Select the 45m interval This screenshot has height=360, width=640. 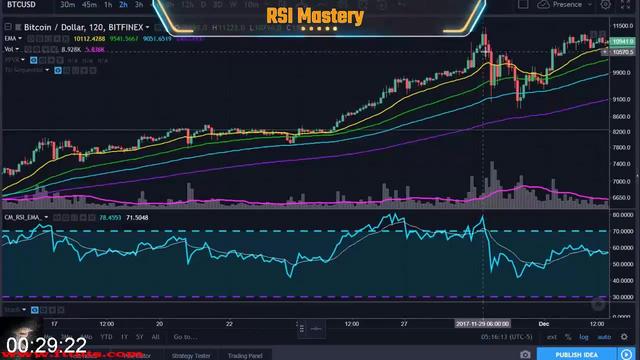(x=89, y=5)
